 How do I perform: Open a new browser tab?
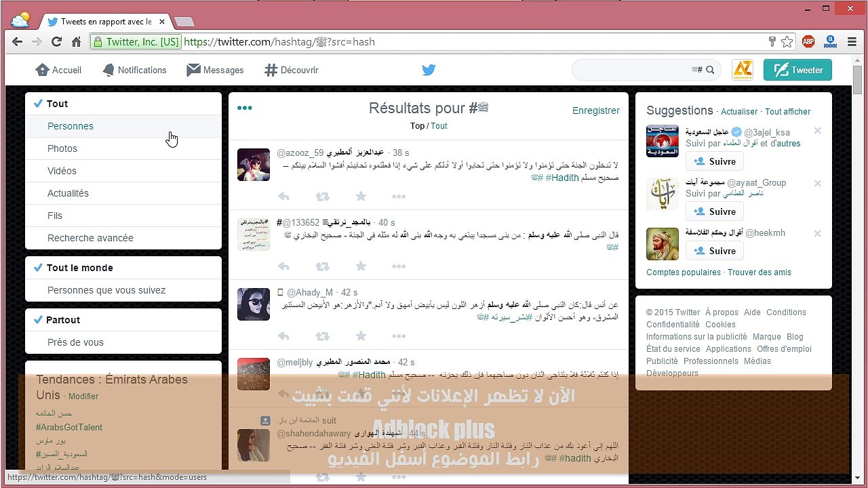pyautogui.click(x=184, y=22)
